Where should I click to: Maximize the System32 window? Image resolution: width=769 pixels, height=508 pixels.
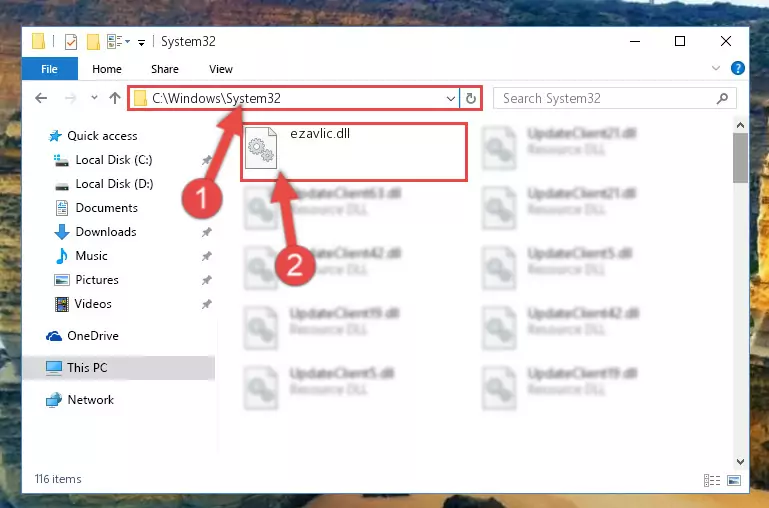tap(680, 41)
